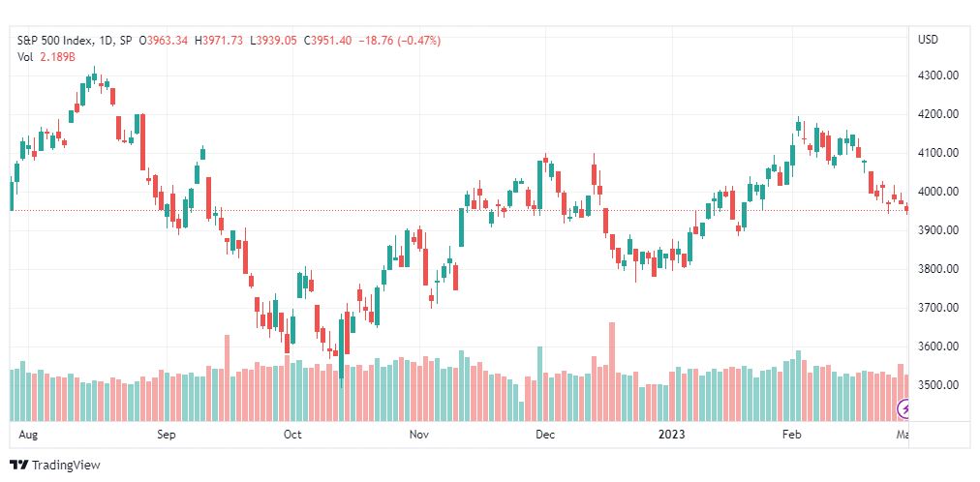Click the price change −18.76 (−0.47%) readout
This screenshot has height=482, width=980.
[400, 41]
